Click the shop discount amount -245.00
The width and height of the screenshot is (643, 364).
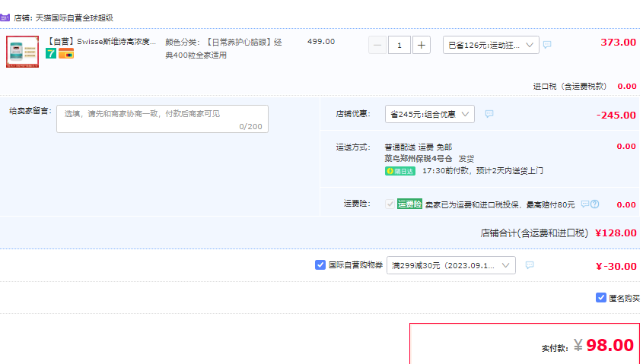coord(616,115)
